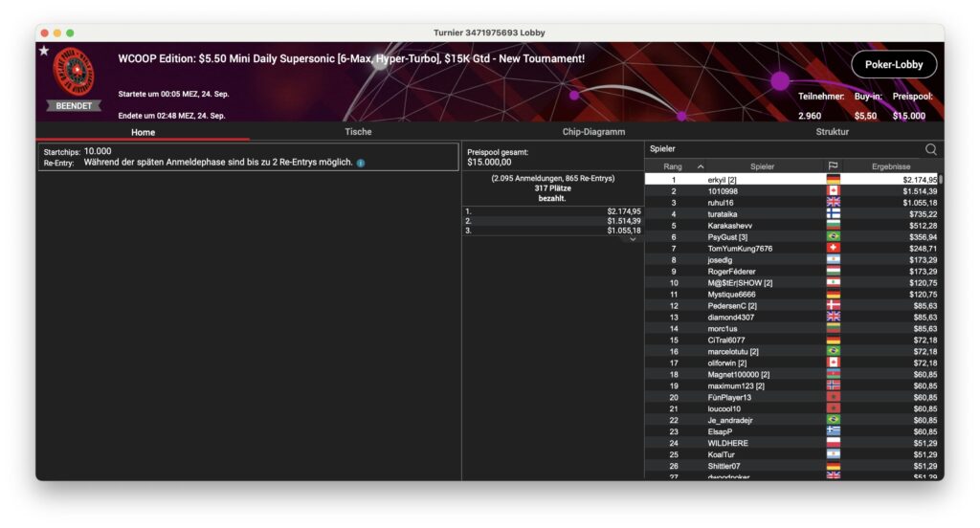Click the Canadian flag beside 1010998
The image size is (980, 528).
pos(833,191)
